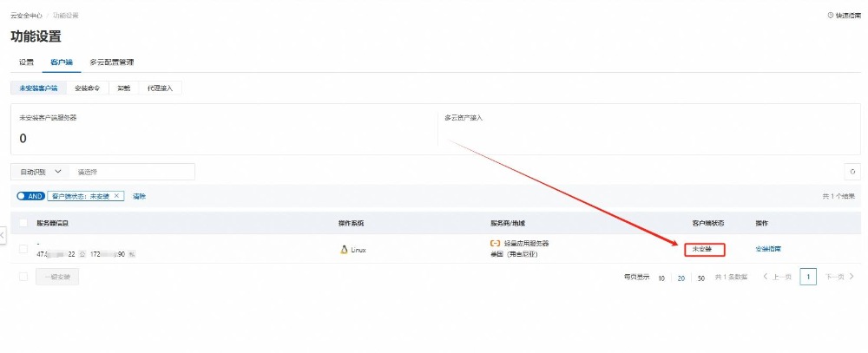Click the Linux penguin icon

[x=344, y=250]
